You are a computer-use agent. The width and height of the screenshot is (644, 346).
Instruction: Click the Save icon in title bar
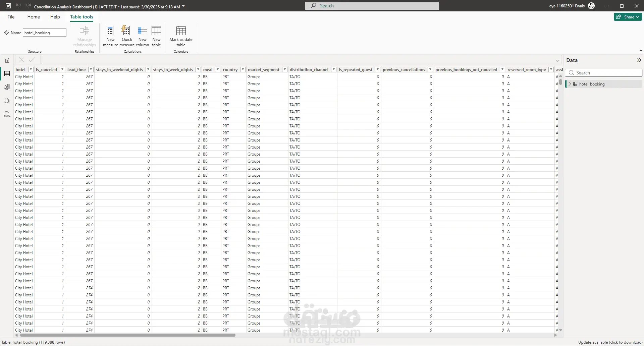8,6
